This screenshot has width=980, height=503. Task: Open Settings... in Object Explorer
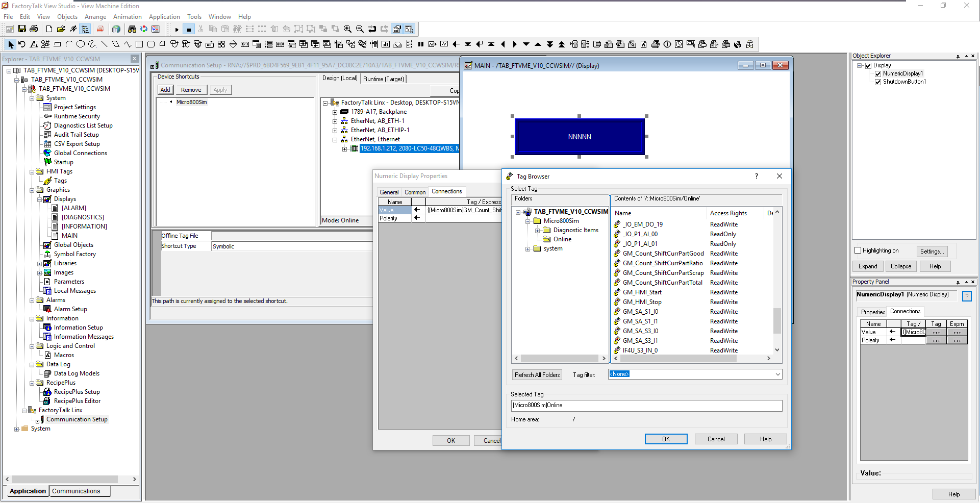932,251
